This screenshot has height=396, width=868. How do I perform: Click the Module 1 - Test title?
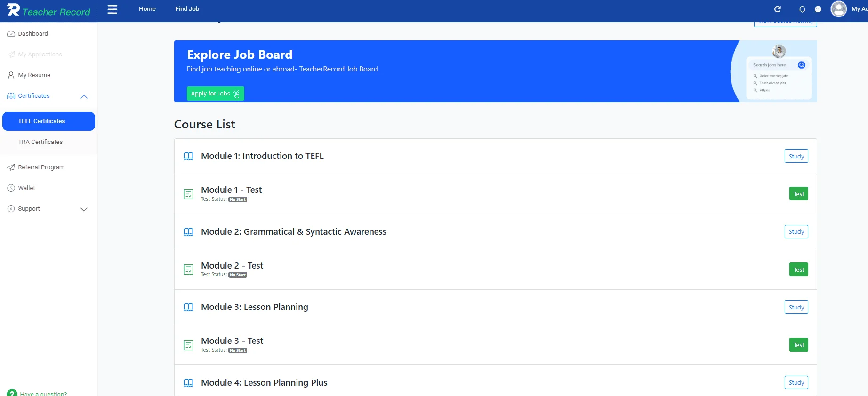(x=232, y=190)
